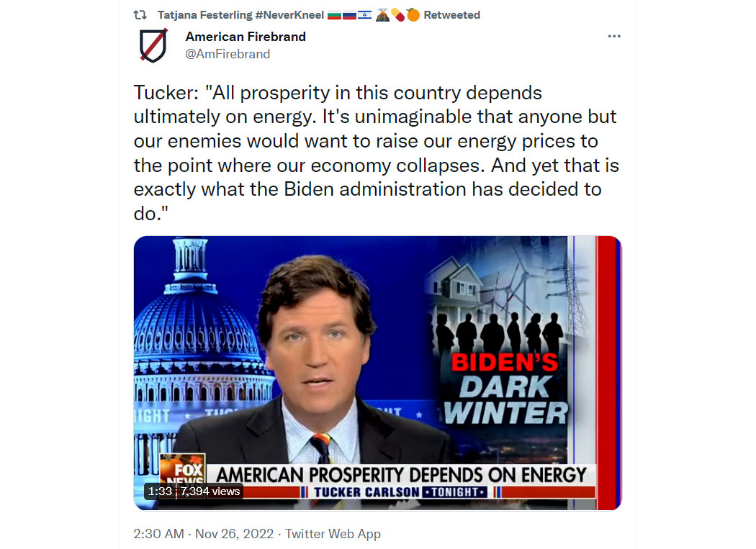Click the retweet arrows icon
This screenshot has width=756, height=549.
140,15
